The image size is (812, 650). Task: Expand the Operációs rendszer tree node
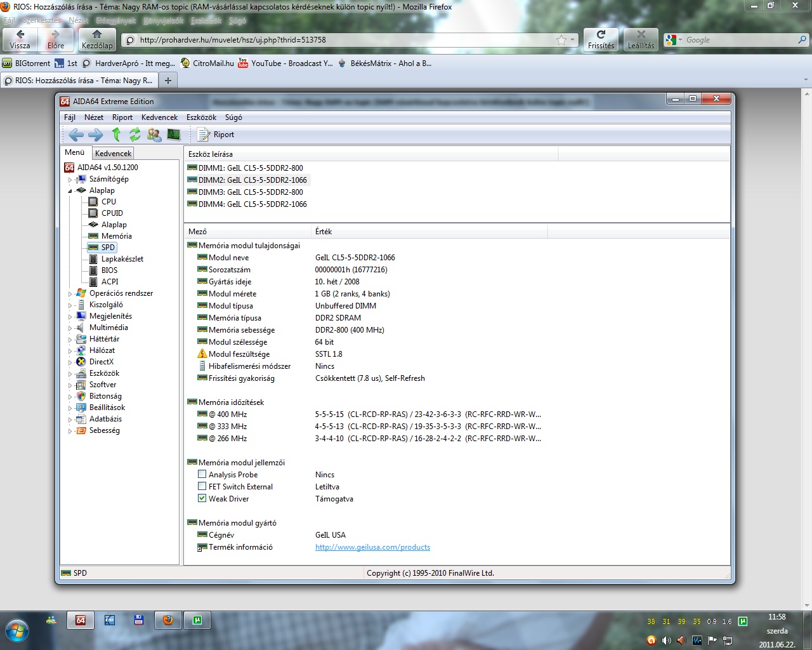70,294
